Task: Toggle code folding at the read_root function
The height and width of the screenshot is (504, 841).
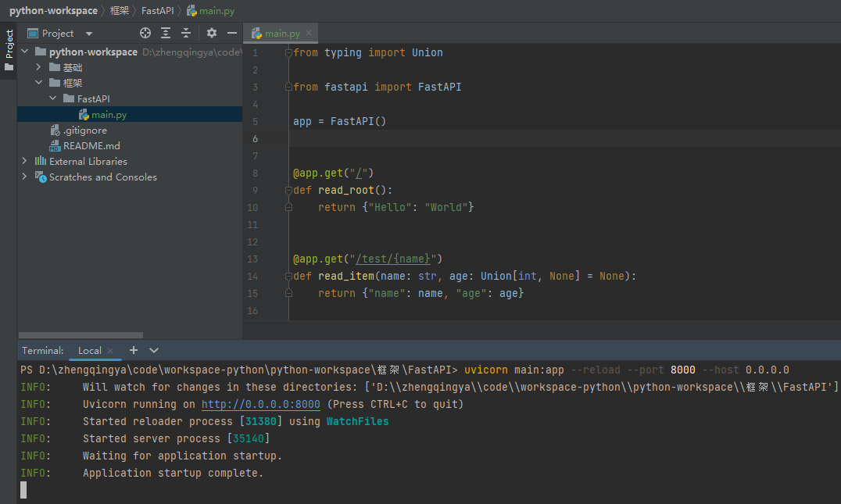Action: click(288, 190)
